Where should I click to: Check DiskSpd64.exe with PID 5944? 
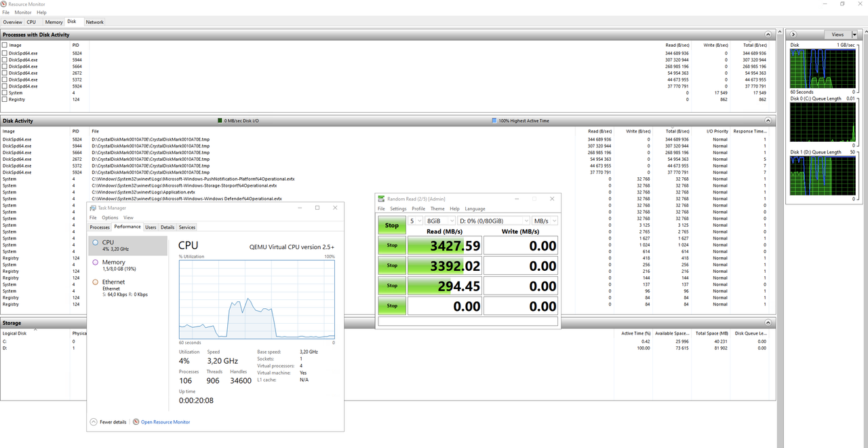pyautogui.click(x=5, y=60)
